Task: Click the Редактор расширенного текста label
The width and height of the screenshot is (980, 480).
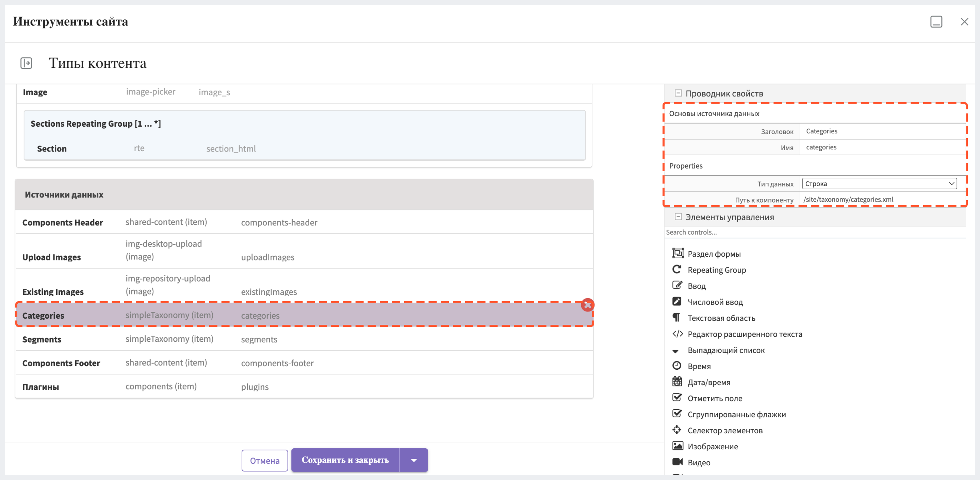Action: [745, 334]
